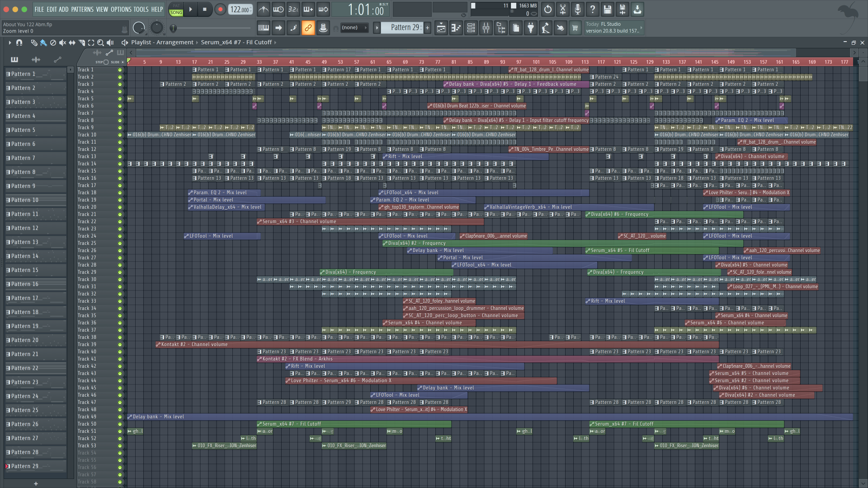Screen dimensions: 868x488
Task: Adjust the 122.000 tempo stepper
Action: tap(240, 9)
